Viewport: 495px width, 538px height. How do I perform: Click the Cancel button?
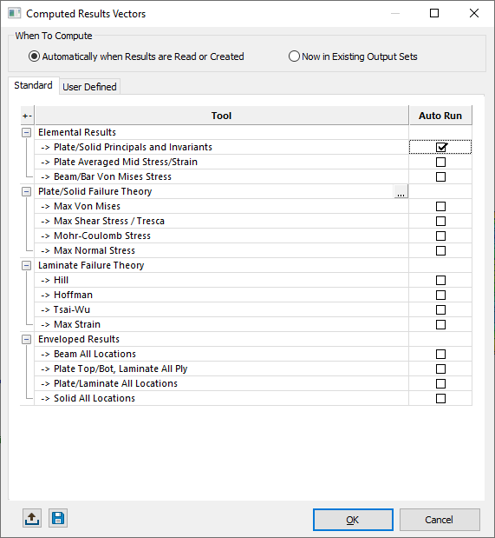tap(439, 519)
